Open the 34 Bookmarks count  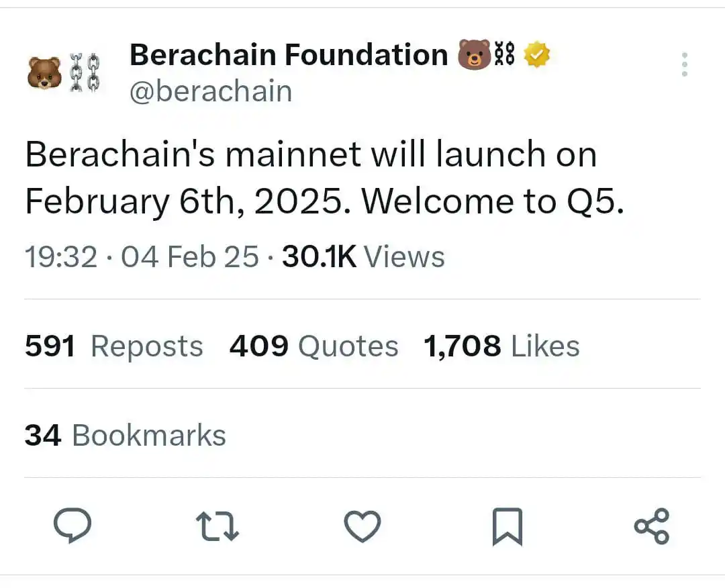(x=126, y=435)
